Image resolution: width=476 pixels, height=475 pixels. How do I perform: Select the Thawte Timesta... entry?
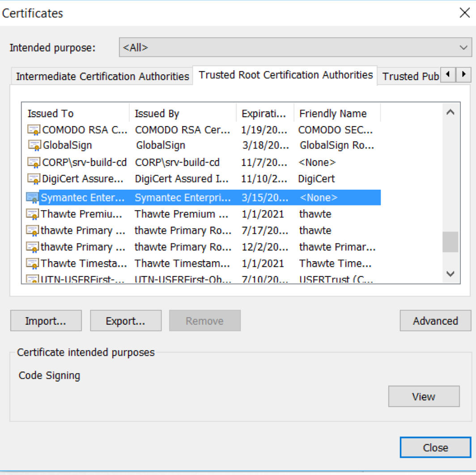tap(84, 263)
